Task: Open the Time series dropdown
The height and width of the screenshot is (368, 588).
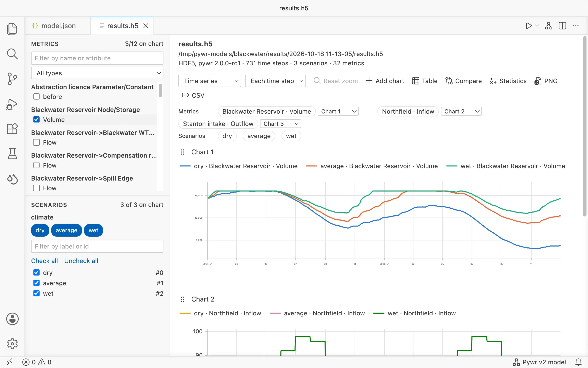Action: (x=209, y=81)
